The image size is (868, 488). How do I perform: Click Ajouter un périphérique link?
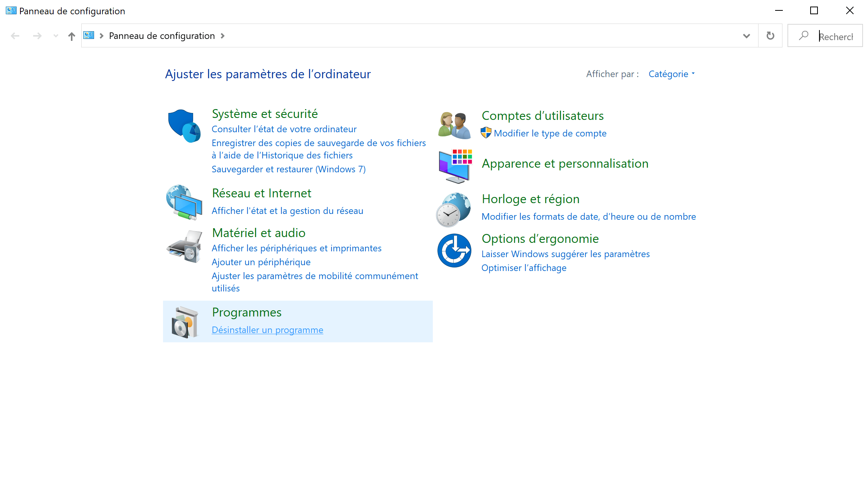tap(261, 262)
